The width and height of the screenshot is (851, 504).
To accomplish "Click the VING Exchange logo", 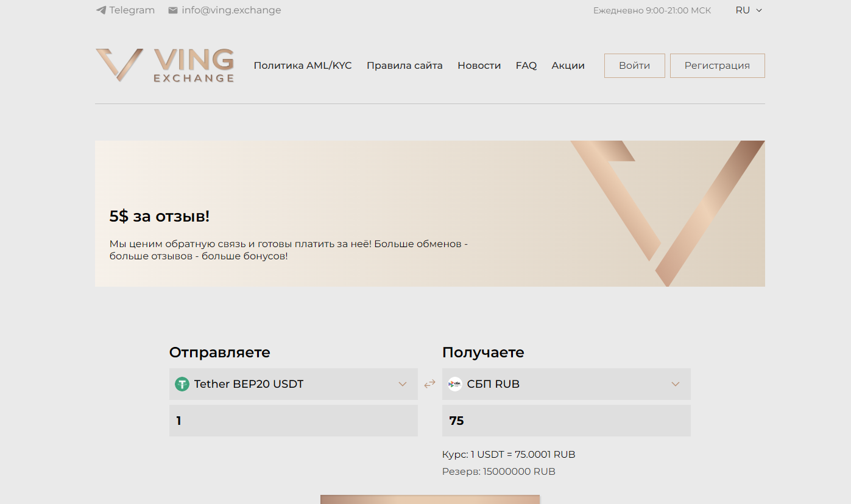I will point(164,65).
